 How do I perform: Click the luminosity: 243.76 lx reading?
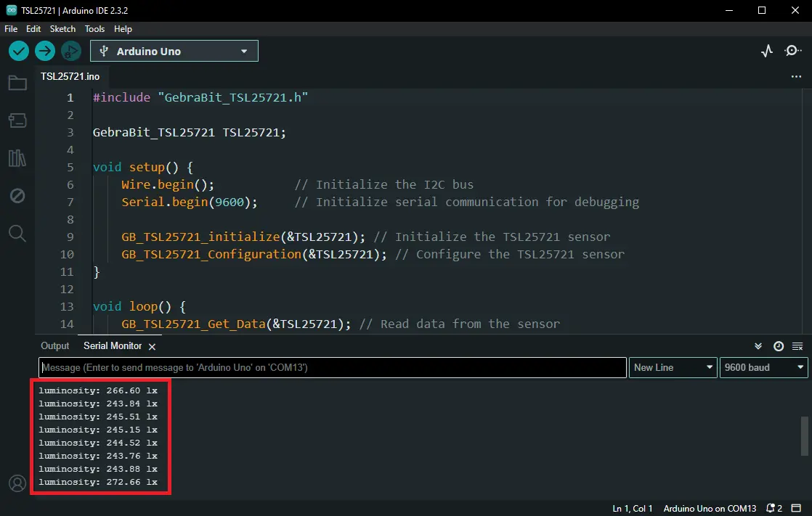coord(98,456)
